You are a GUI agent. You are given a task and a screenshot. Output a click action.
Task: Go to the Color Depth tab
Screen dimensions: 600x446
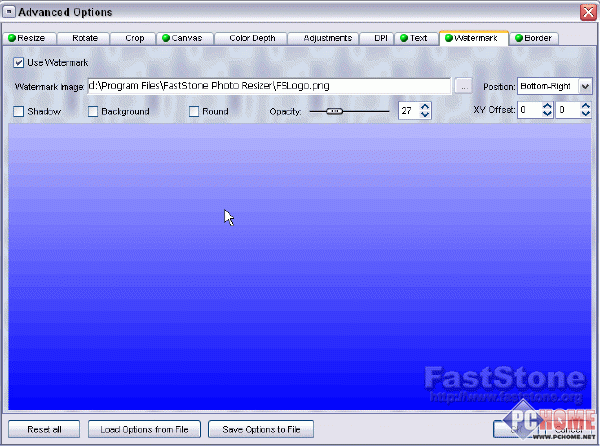coord(252,38)
